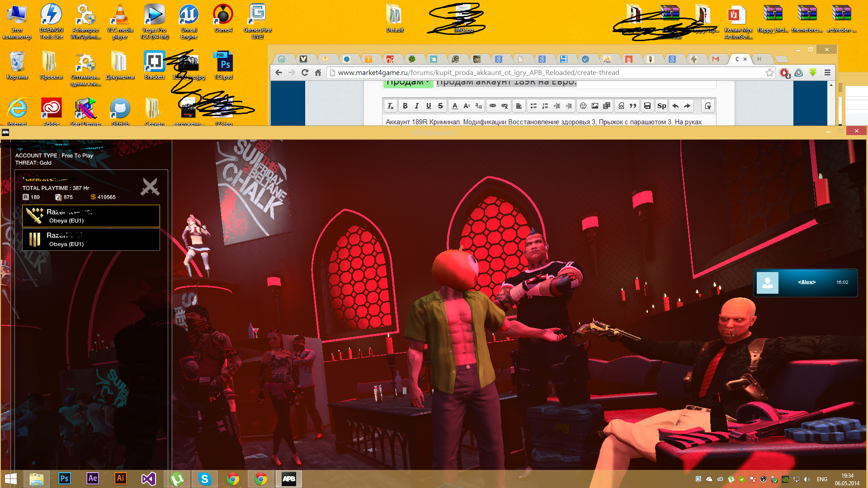Insert a numbered list in the editor
This screenshot has width=868, height=488.
[545, 106]
